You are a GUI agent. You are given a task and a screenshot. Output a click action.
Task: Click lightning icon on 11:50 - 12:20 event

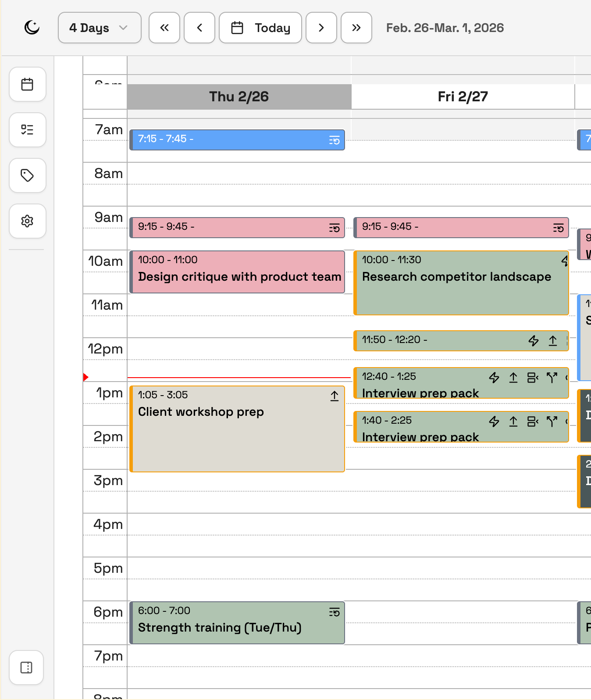534,341
